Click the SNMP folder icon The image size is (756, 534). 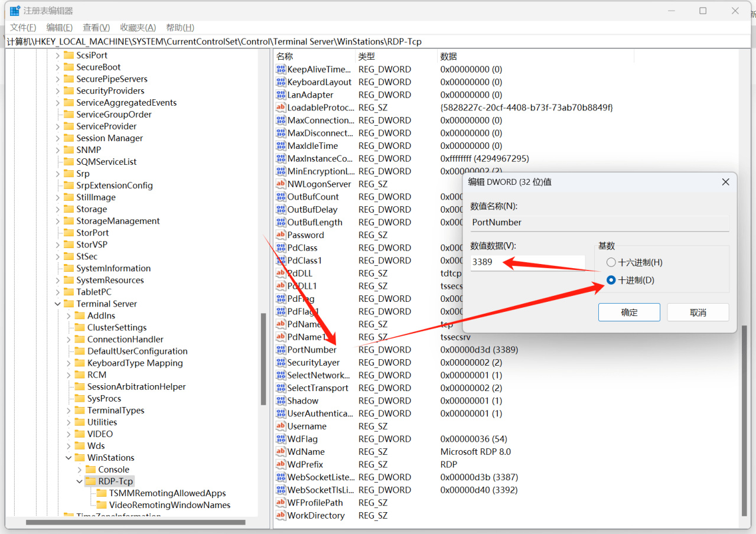69,149
